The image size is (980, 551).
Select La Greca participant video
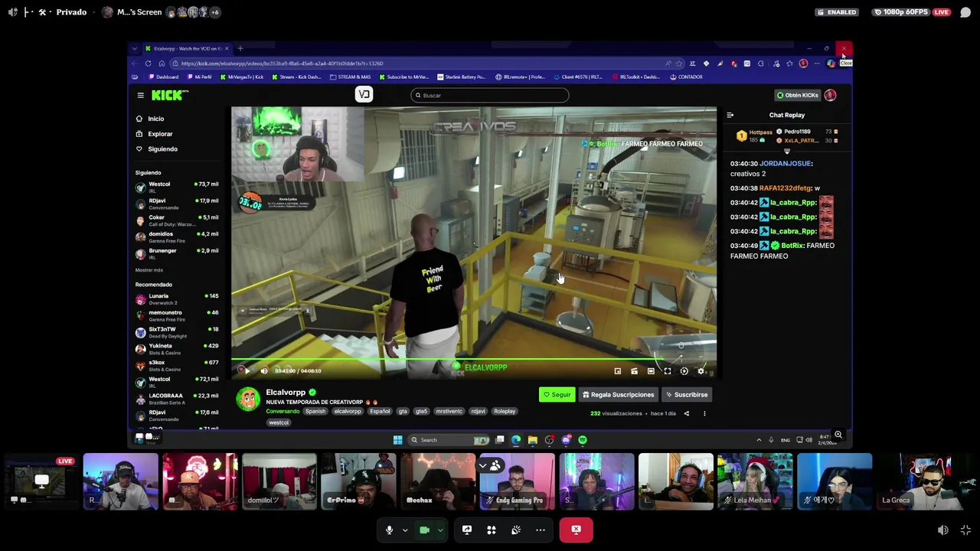tap(914, 482)
